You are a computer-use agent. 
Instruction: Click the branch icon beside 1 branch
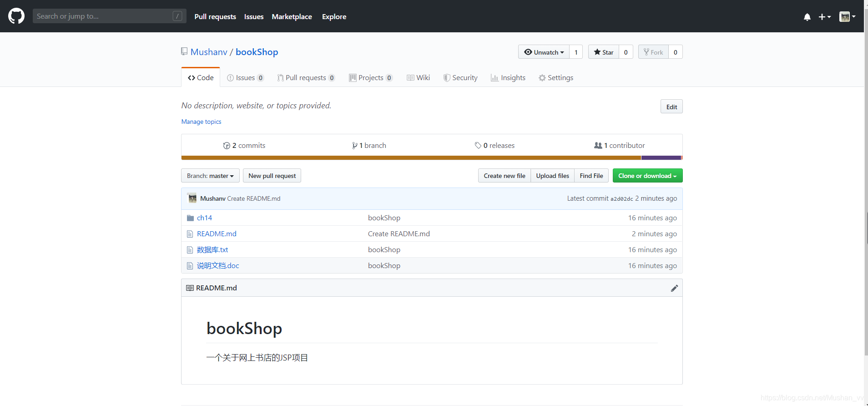point(354,146)
